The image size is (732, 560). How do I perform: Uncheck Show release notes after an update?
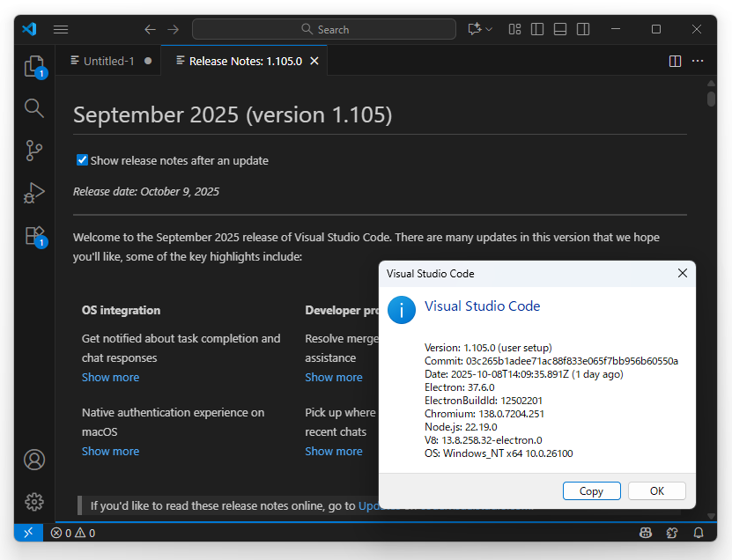click(x=82, y=160)
